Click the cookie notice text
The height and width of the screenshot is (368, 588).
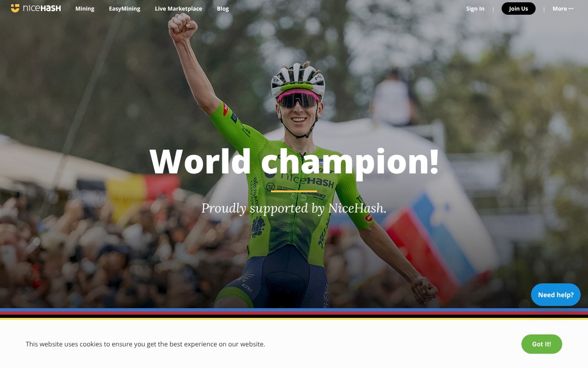145,344
